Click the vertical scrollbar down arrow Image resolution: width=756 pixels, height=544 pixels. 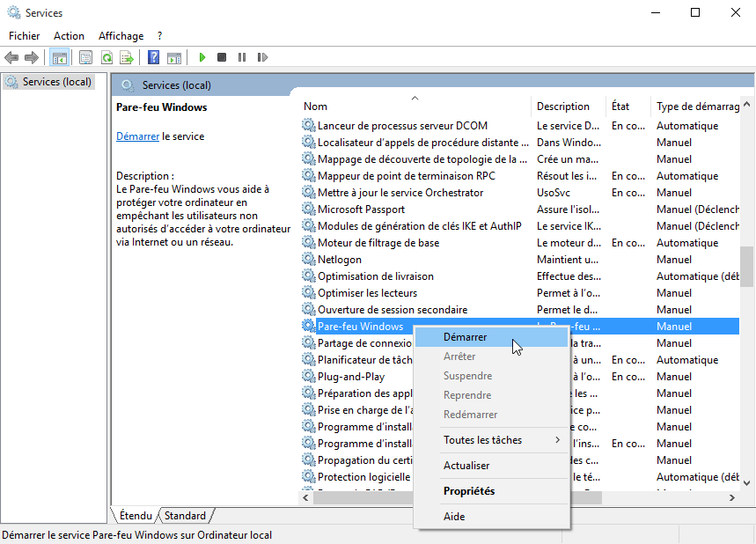(x=747, y=482)
